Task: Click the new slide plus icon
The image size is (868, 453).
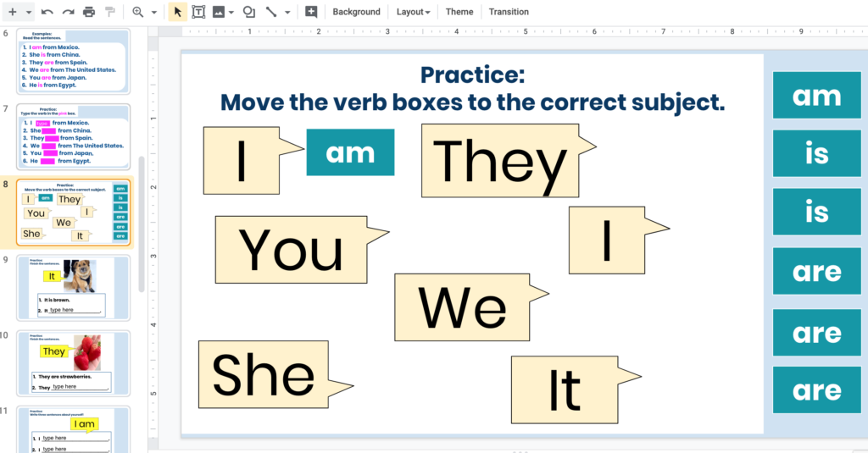Action: click(x=12, y=12)
